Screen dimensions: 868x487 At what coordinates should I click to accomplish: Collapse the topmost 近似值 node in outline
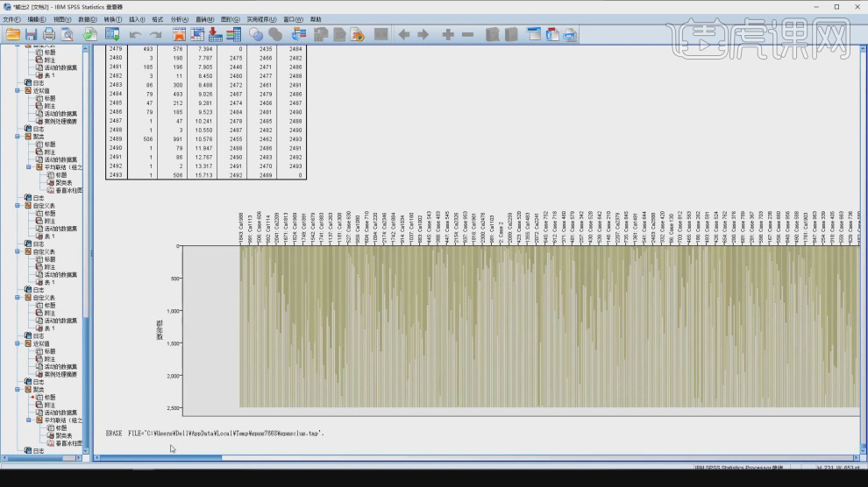pyautogui.click(x=18, y=90)
